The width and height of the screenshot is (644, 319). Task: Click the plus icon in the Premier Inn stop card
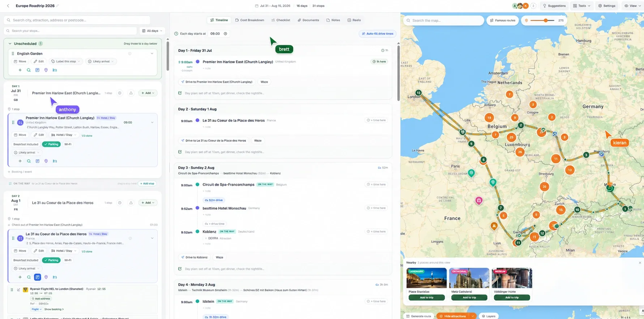click(x=20, y=161)
